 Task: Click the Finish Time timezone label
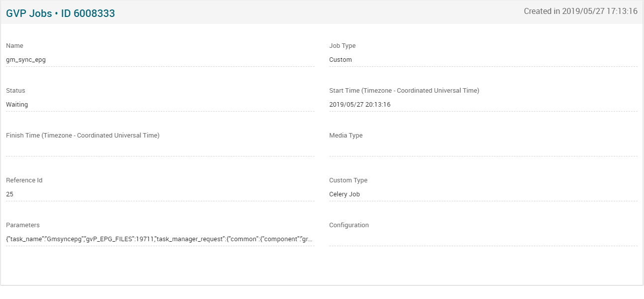coord(83,136)
